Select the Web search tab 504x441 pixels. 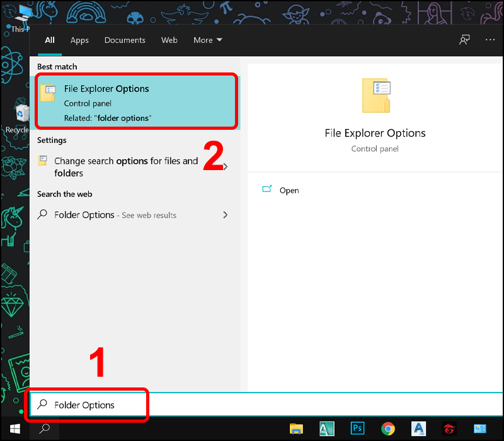coord(169,40)
